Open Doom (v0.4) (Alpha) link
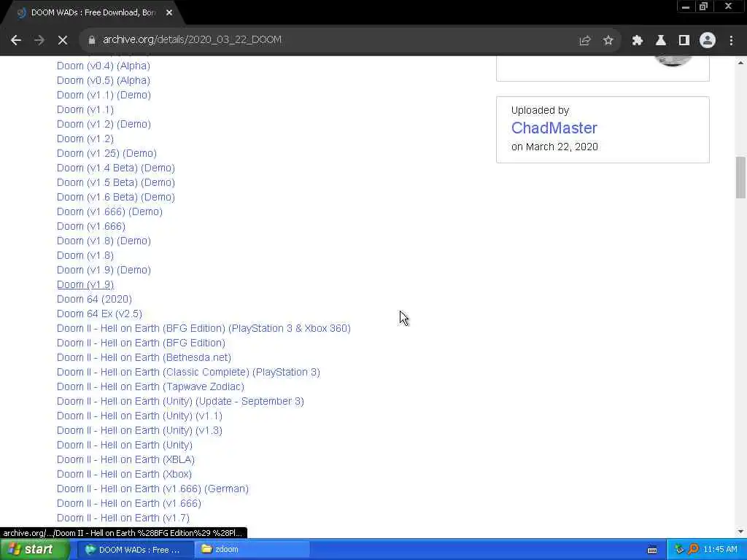Viewport: 747px width, 560px height. coord(104,66)
